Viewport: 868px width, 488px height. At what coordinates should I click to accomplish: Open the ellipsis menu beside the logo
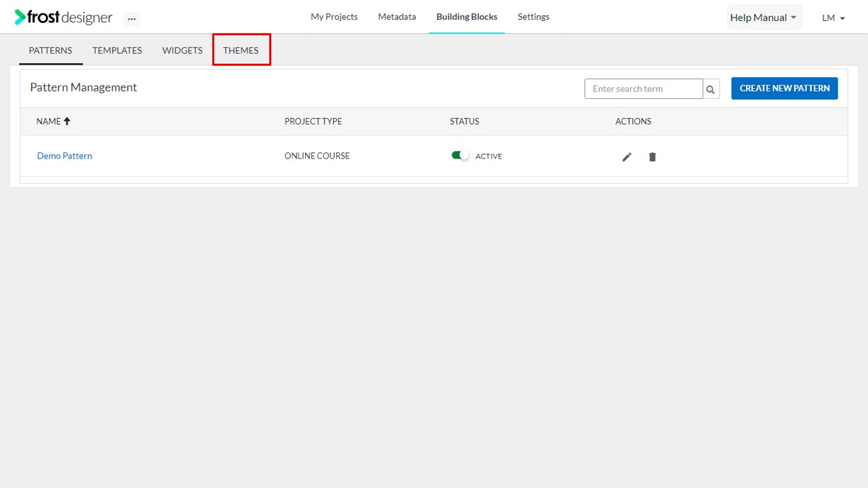pos(132,19)
